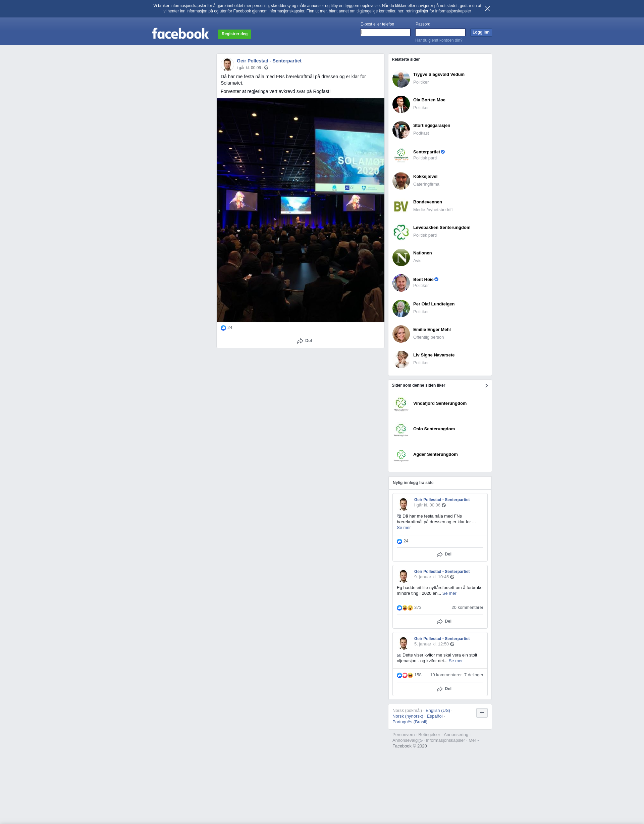Switch language to English (US)
This screenshot has width=644, height=824.
[x=437, y=711]
